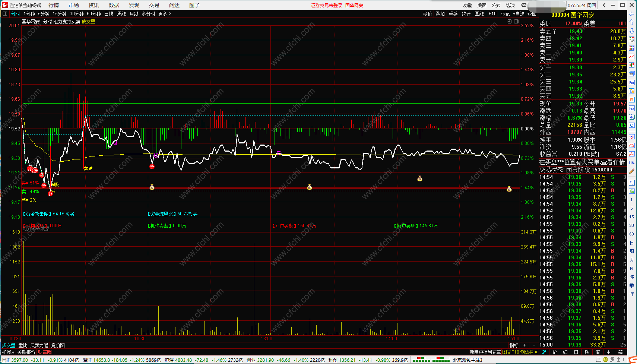Open the 新用户福利专享 link
The height and width of the screenshot is (364, 637).
point(485,352)
